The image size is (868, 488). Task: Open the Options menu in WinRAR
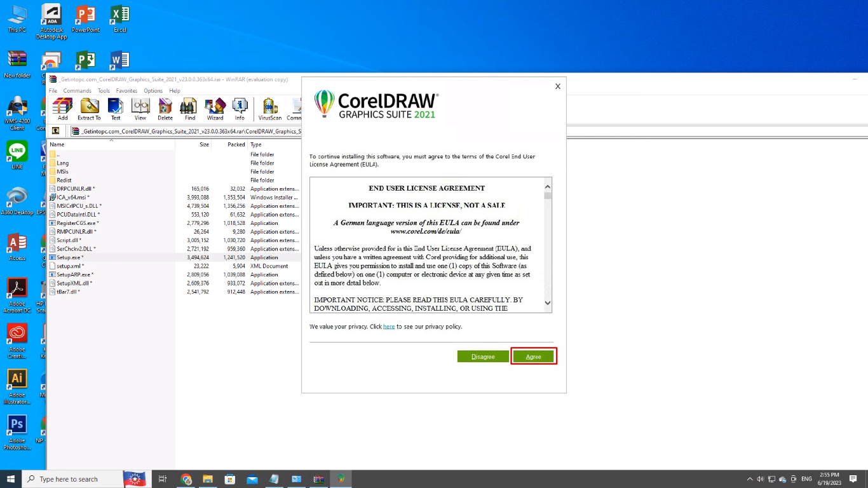[x=153, y=91]
